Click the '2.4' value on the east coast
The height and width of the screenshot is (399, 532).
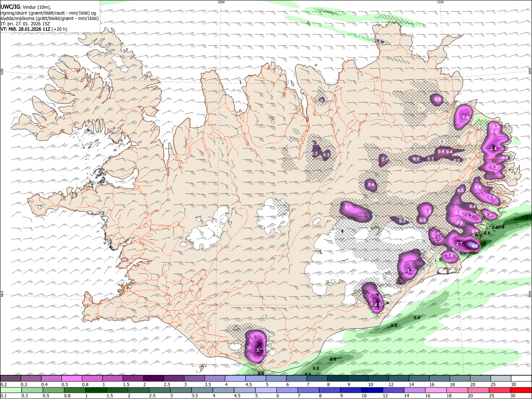pyautogui.click(x=493, y=148)
